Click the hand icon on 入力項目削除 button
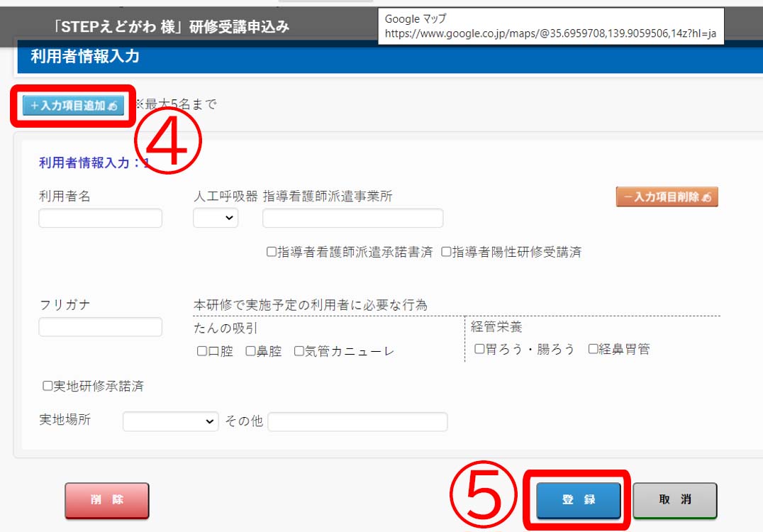The height and width of the screenshot is (532, 763). click(x=706, y=197)
